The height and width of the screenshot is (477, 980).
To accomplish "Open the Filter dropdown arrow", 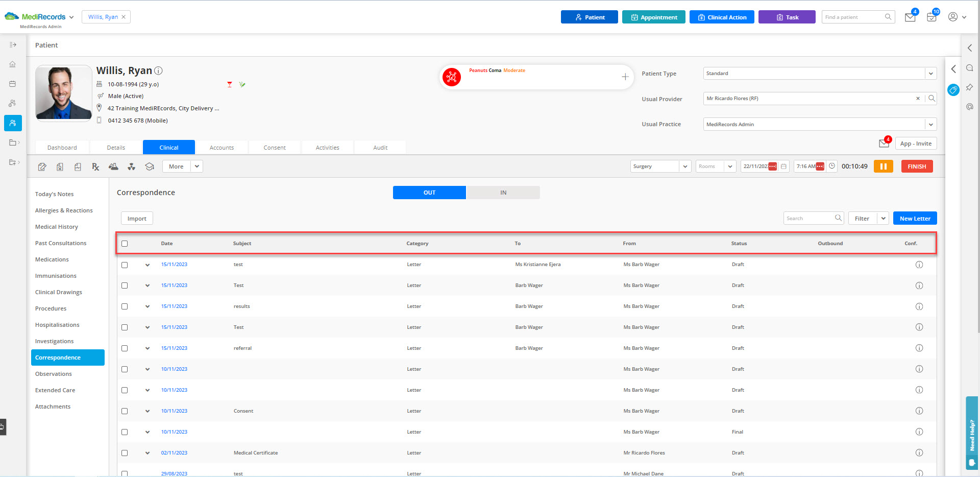I will 883,218.
